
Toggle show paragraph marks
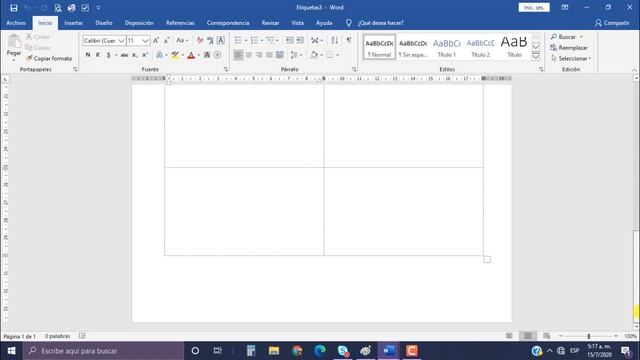pyautogui.click(x=349, y=40)
